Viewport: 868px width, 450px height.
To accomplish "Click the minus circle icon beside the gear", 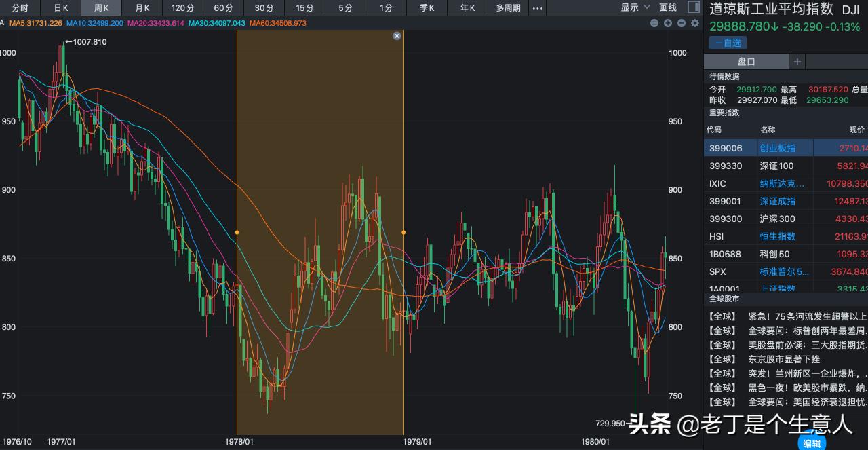I will [x=681, y=23].
